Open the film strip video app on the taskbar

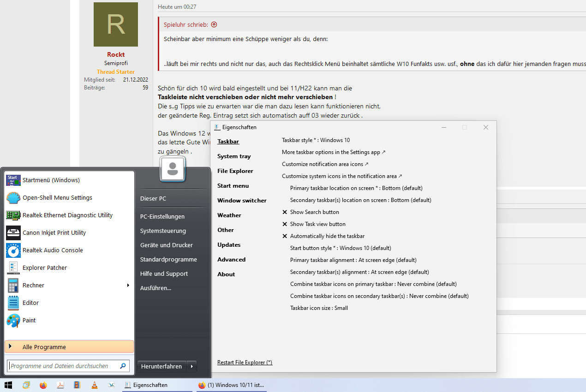tap(77, 385)
